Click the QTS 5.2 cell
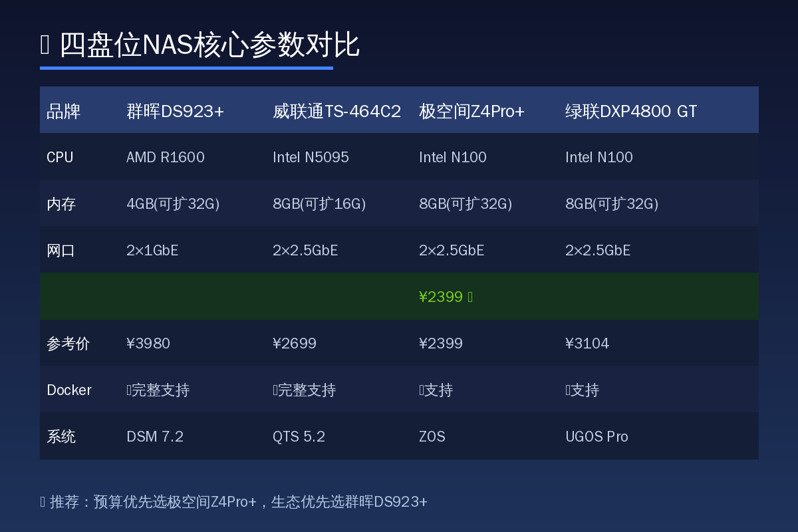 [299, 437]
